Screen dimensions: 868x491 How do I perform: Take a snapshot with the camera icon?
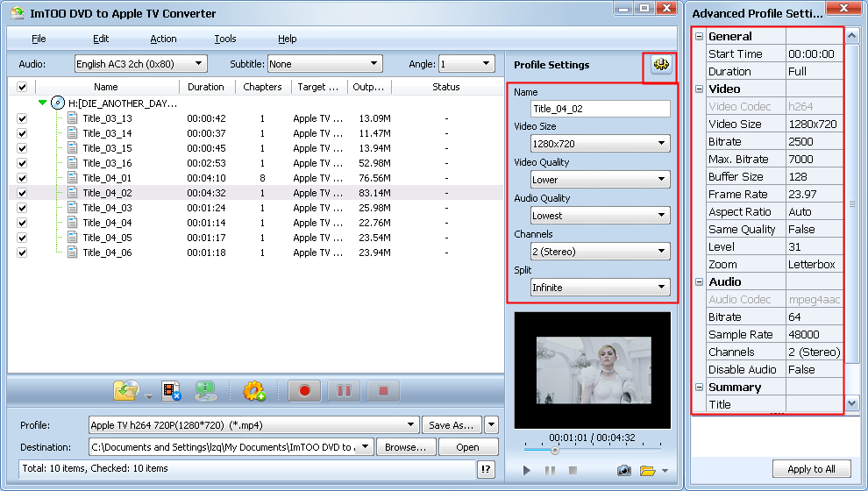(624, 471)
